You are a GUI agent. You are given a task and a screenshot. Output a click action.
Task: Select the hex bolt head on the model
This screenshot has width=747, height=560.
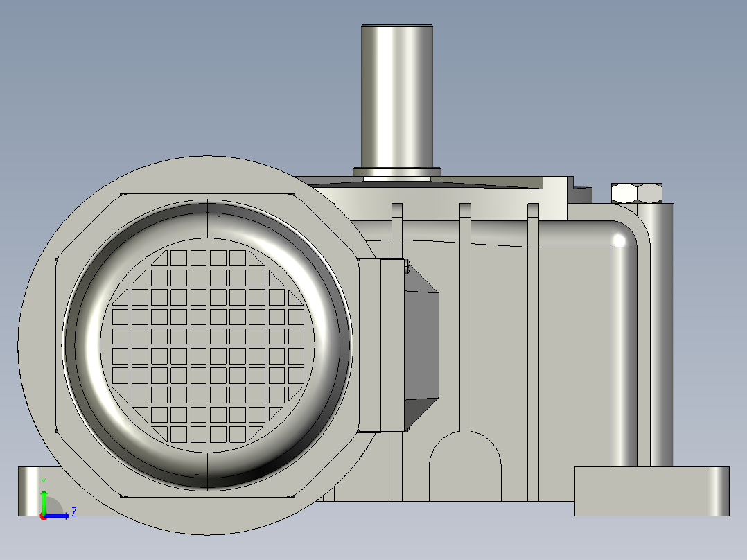(x=636, y=193)
